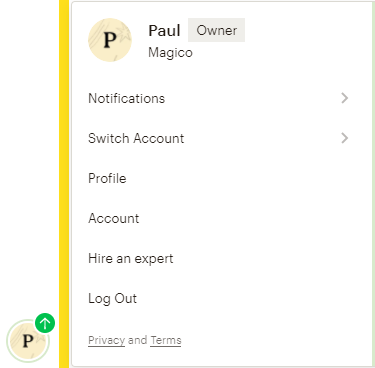Open the Privacy link

[x=106, y=340]
